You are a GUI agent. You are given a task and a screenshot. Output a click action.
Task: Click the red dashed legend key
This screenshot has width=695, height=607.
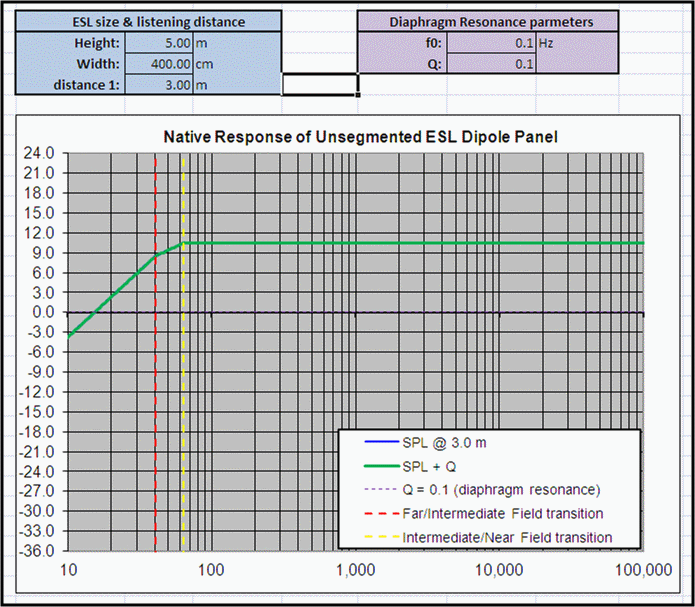pyautogui.click(x=382, y=513)
